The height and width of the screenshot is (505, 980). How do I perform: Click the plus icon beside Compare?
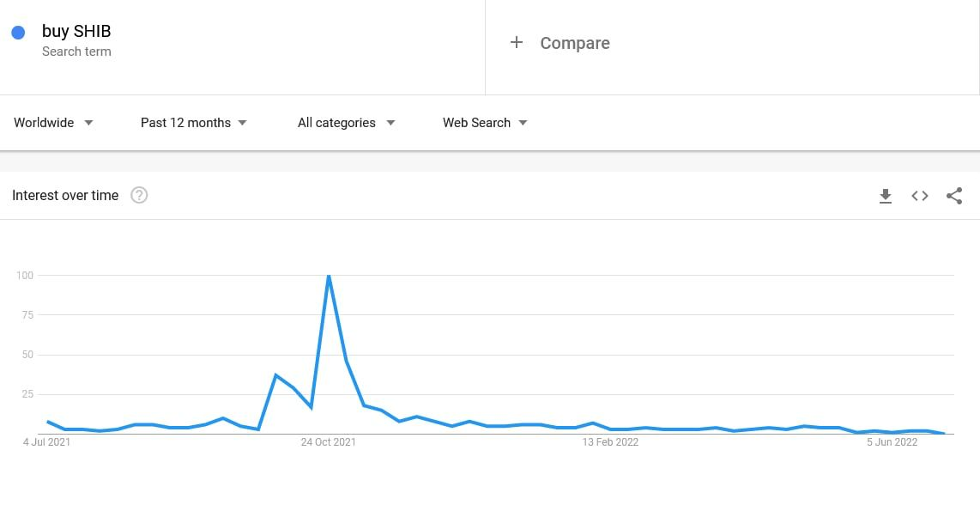coord(517,42)
